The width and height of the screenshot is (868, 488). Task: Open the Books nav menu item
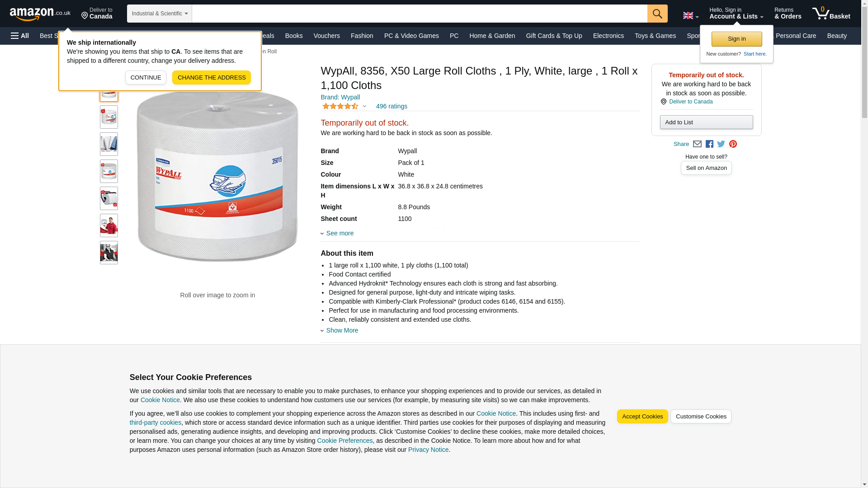coord(294,36)
